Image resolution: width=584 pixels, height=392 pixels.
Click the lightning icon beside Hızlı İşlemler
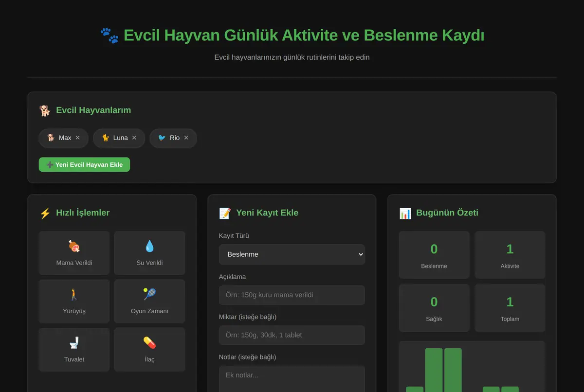pyautogui.click(x=45, y=213)
